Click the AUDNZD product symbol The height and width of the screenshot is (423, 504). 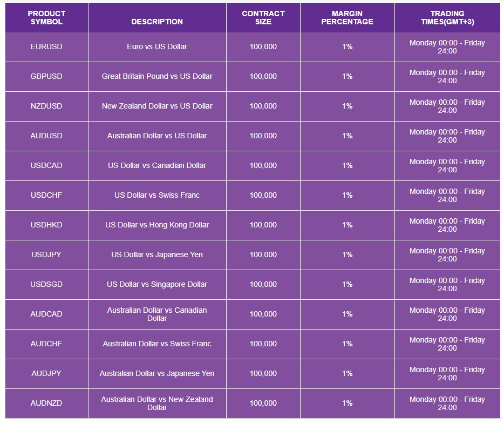[46, 403]
